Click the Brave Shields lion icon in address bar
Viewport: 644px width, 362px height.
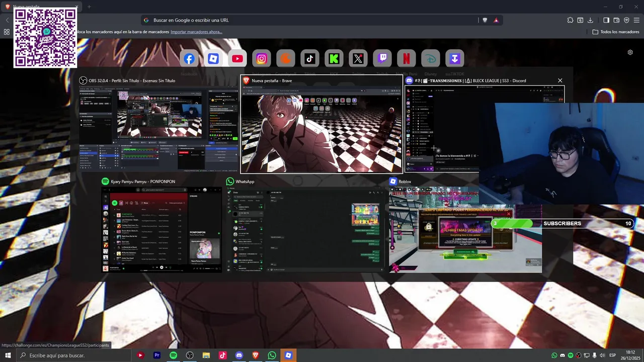(x=485, y=20)
